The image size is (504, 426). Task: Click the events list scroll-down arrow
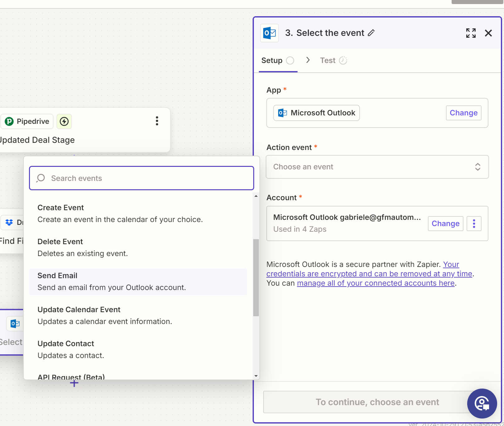256,376
